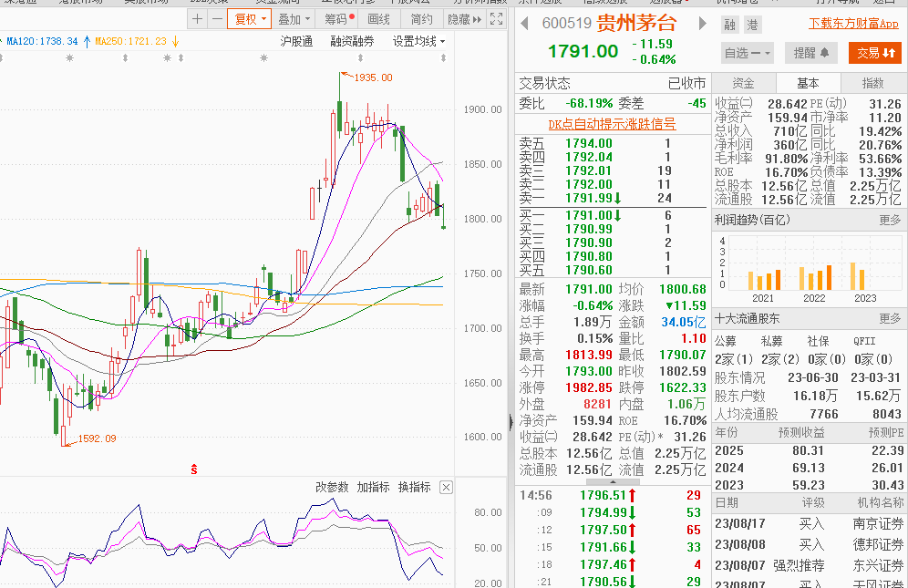The height and width of the screenshot is (588, 908).
Task: Zoom out the K-line chart with minus button
Action: coord(217,19)
